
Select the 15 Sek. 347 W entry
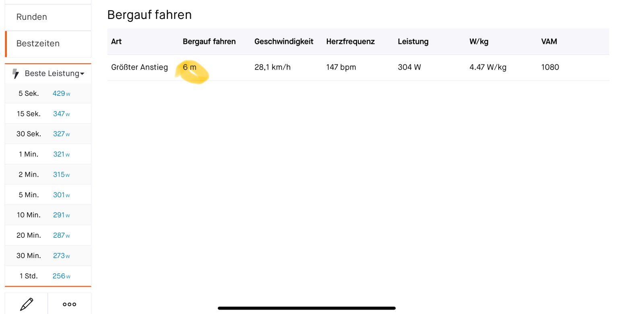pyautogui.click(x=48, y=114)
